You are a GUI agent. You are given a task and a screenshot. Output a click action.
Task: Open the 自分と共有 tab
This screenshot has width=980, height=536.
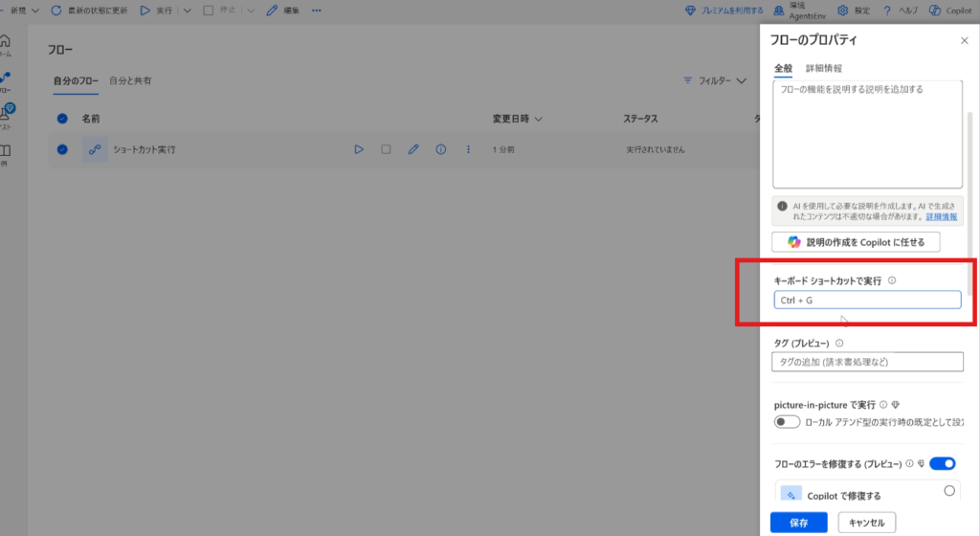[x=130, y=80]
